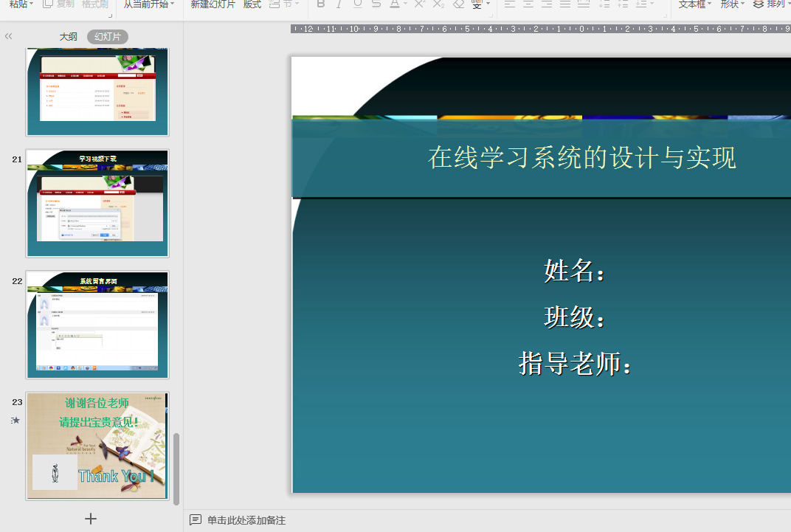The height and width of the screenshot is (532, 791).
Task: Click the 班级: text on the slide
Action: tap(574, 318)
